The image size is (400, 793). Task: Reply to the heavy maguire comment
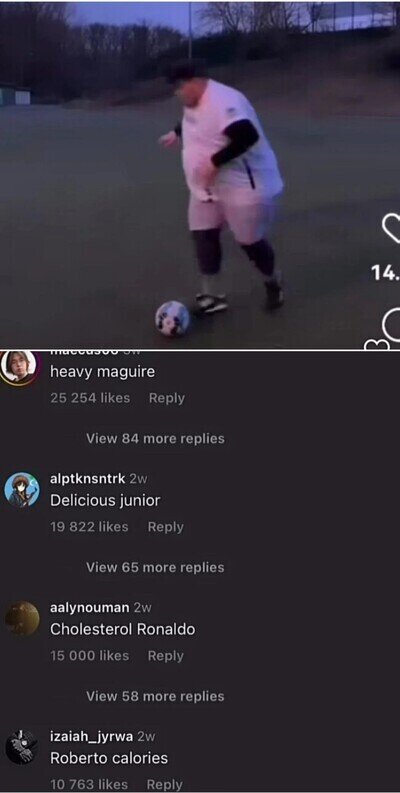(x=167, y=398)
